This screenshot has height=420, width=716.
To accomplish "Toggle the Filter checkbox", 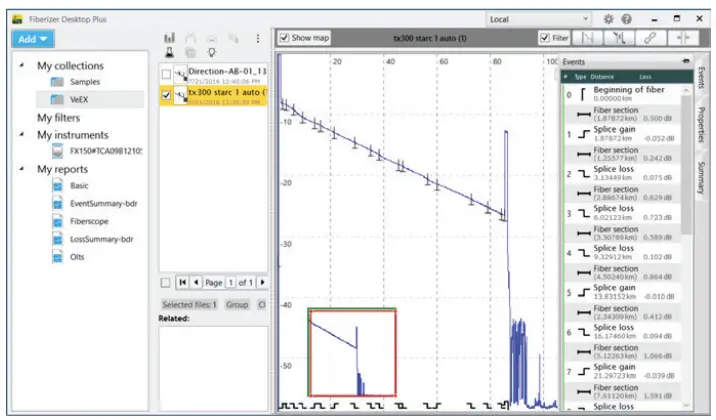I will click(x=544, y=38).
